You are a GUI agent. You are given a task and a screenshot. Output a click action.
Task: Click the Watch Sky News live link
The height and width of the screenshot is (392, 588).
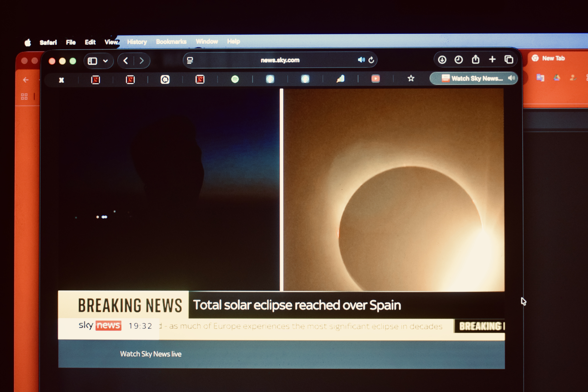tap(151, 354)
